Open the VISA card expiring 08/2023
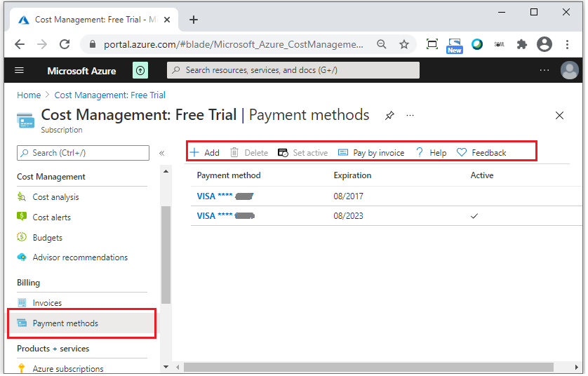 (227, 217)
